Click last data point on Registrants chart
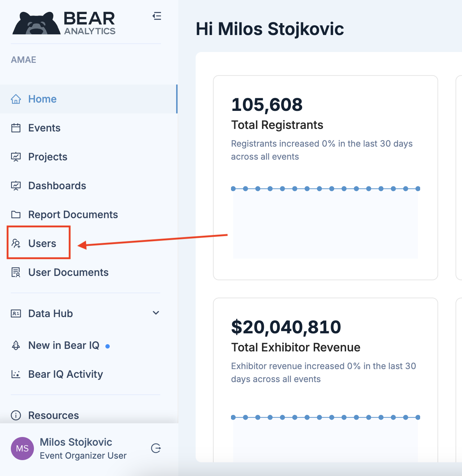Screen dimensions: 462x476 [x=418, y=189]
